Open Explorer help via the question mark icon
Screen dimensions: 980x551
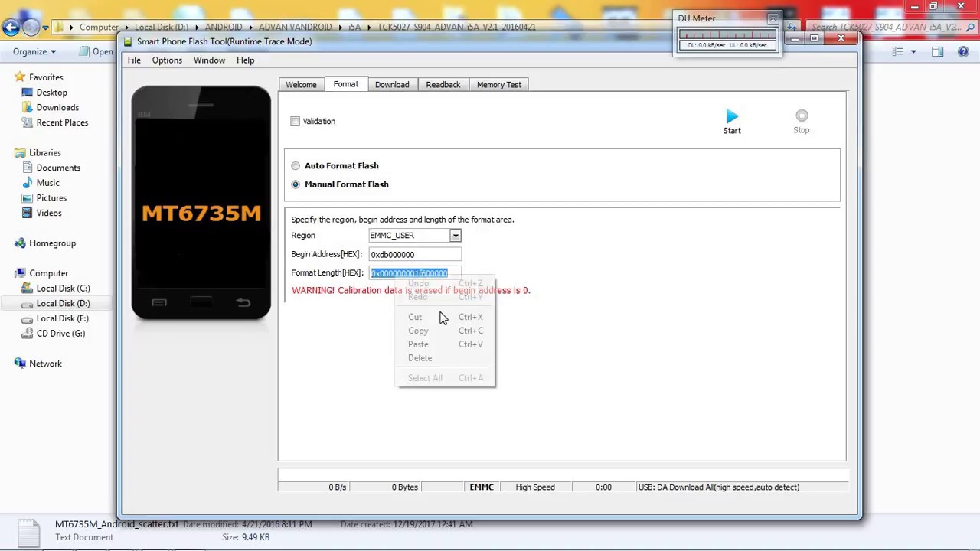[x=963, y=51]
